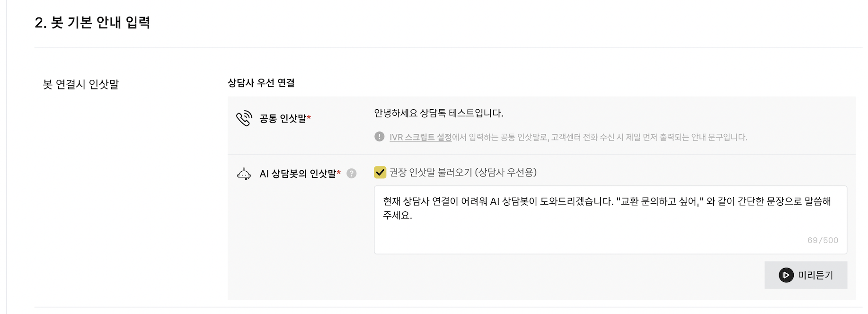
Task: Open the IVR 스크립트 설정 link
Action: (x=420, y=137)
